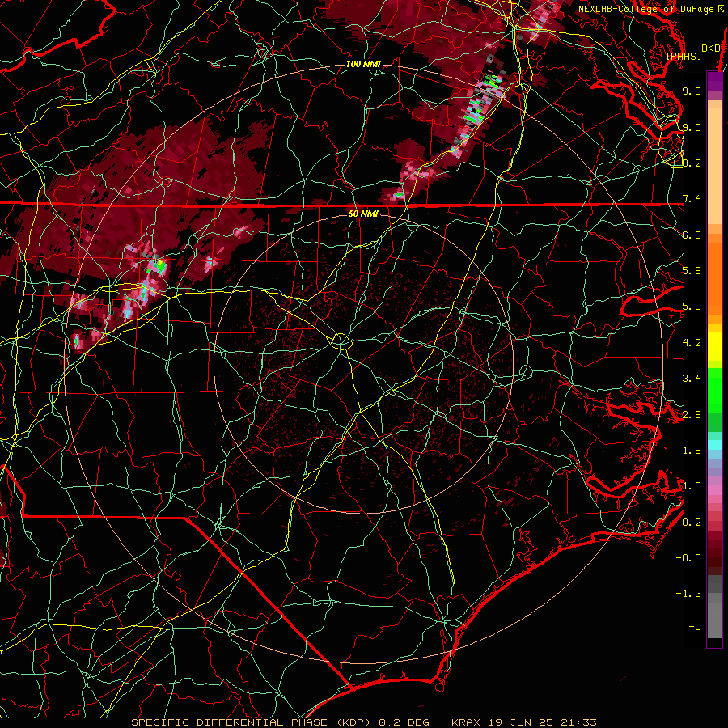Click the -1.3 value on the color scale
The image size is (728, 728).
coord(688,594)
